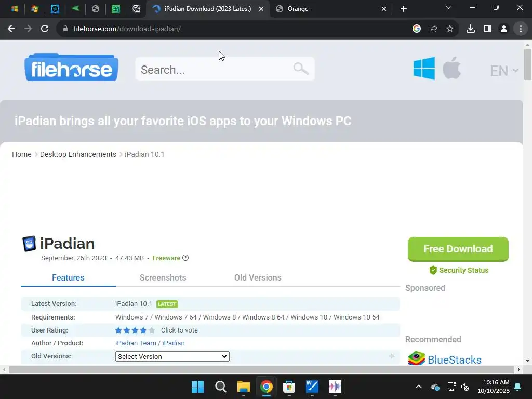The height and width of the screenshot is (399, 532).
Task: Open the Windows Start button
Action: (198, 387)
